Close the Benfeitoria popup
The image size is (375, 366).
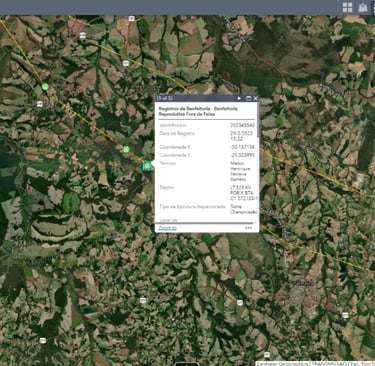255,98
